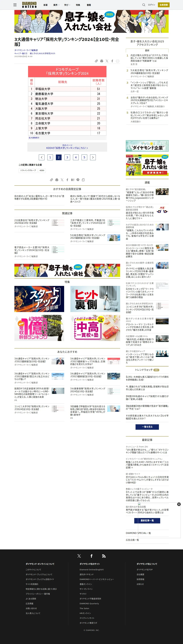This screenshot has height=644, width=183.
Task: Click the ソフトバンクグループ company tag
Action: pyautogui.click(x=28, y=170)
